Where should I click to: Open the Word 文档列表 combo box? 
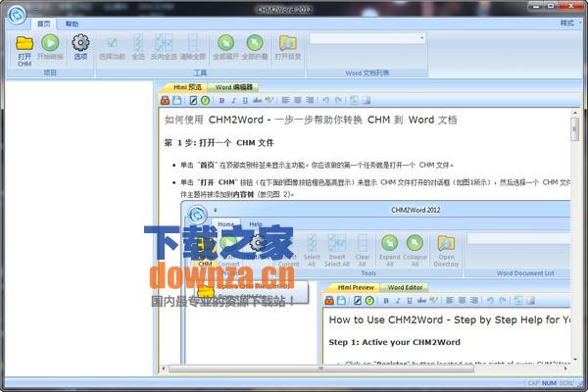click(x=367, y=38)
